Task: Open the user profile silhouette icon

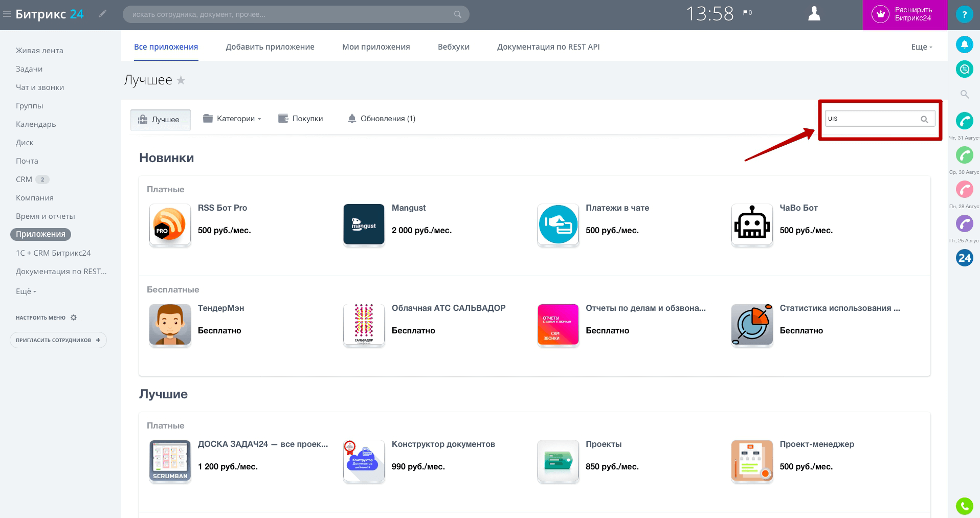Action: [x=814, y=14]
